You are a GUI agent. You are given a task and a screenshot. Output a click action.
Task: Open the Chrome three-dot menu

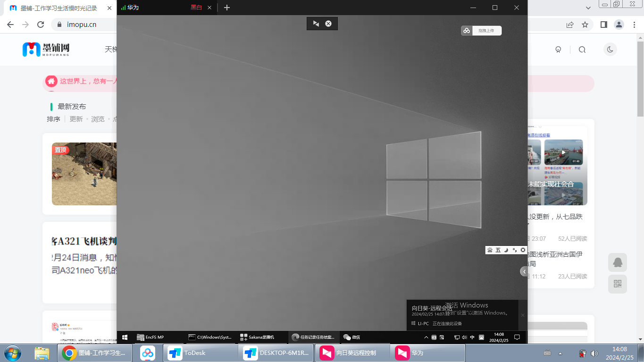(x=634, y=25)
